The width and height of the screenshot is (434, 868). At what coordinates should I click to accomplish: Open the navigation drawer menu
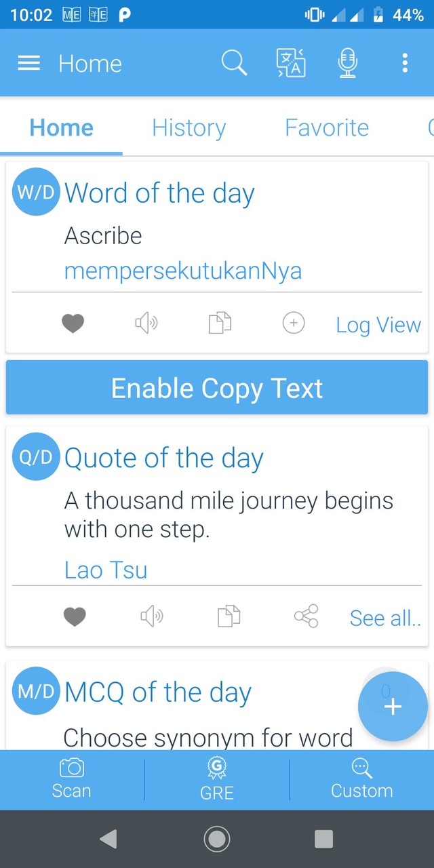tap(28, 63)
